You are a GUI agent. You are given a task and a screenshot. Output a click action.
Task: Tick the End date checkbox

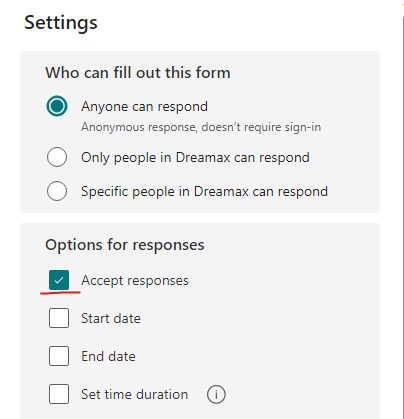[59, 356]
